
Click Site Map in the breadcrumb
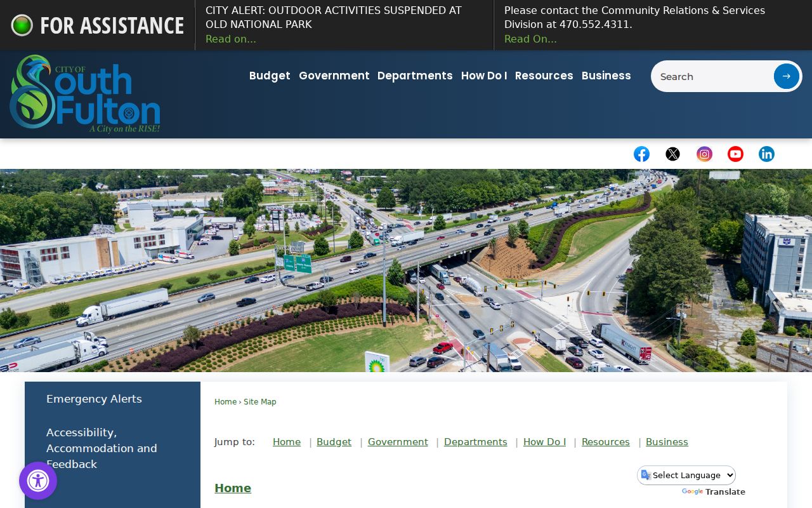click(260, 402)
